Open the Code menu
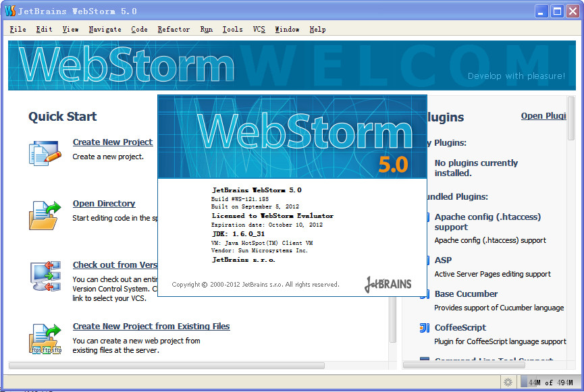584x392 pixels. (139, 30)
